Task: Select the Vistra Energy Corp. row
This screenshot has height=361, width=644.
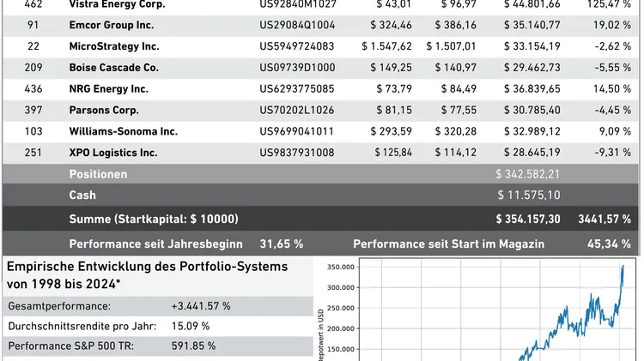Action: [x=321, y=6]
